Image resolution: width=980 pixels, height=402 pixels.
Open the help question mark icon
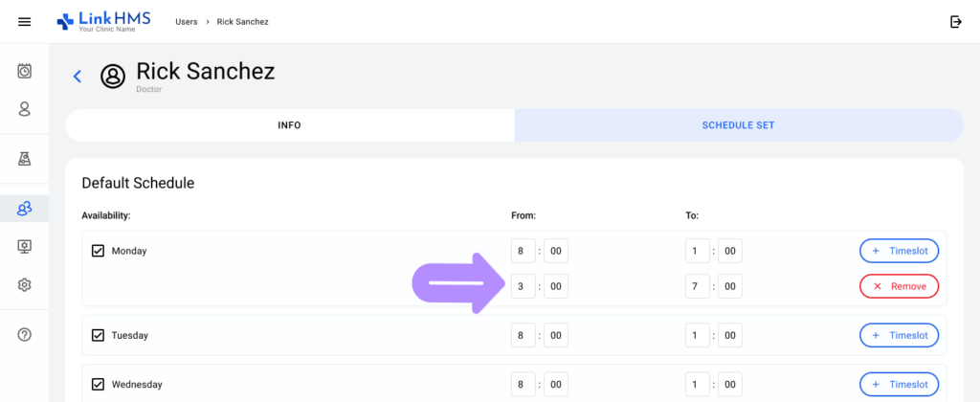point(24,334)
